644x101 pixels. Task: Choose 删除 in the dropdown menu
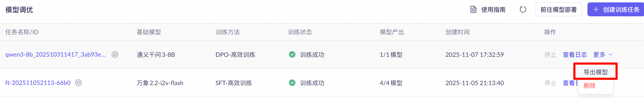pyautogui.click(x=589, y=86)
